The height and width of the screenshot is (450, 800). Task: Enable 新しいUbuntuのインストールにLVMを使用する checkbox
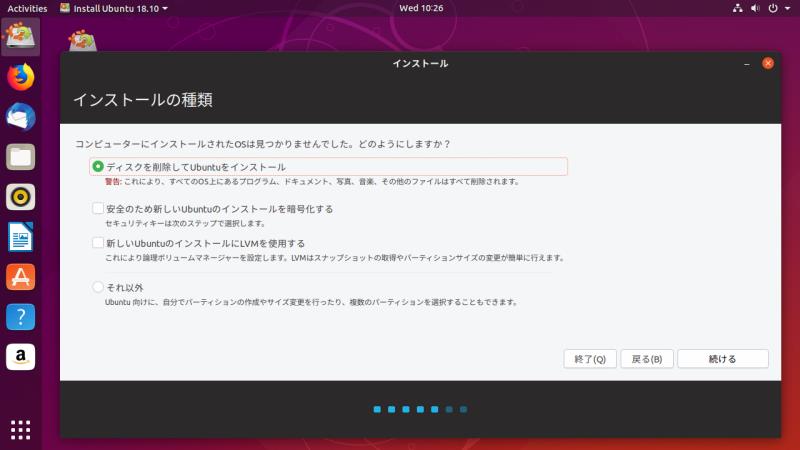pos(97,243)
